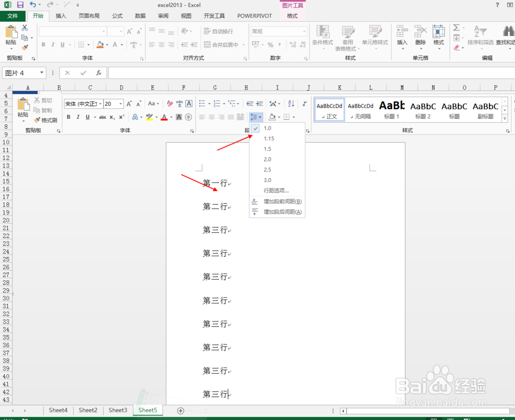The width and height of the screenshot is (515, 420).
Task: Open the 宋体 font name dropdown in the Word toolbar
Action: 100,104
